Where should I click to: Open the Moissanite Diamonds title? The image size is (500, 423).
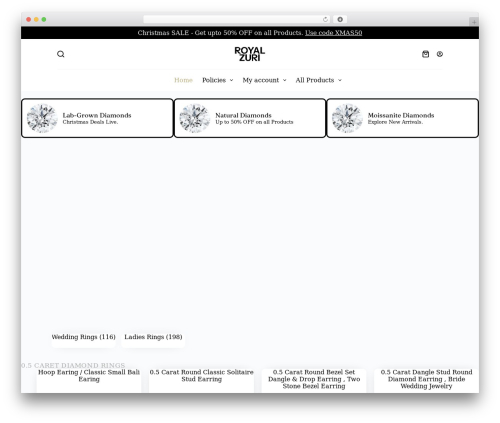[x=401, y=115]
